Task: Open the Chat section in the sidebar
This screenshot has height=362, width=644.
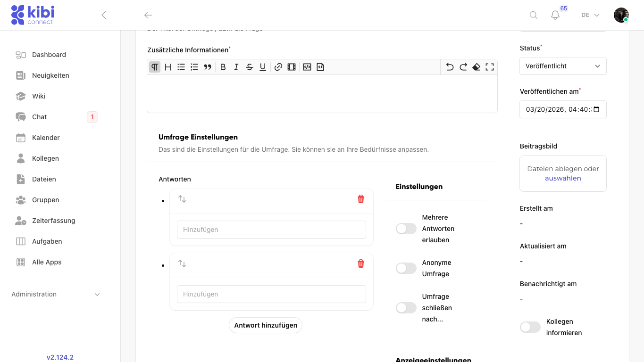Action: 39,116
